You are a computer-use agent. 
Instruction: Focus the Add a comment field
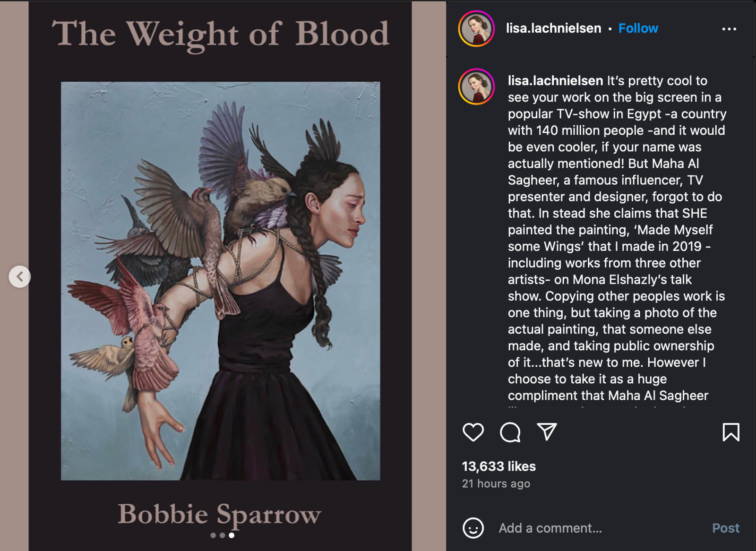click(600, 528)
